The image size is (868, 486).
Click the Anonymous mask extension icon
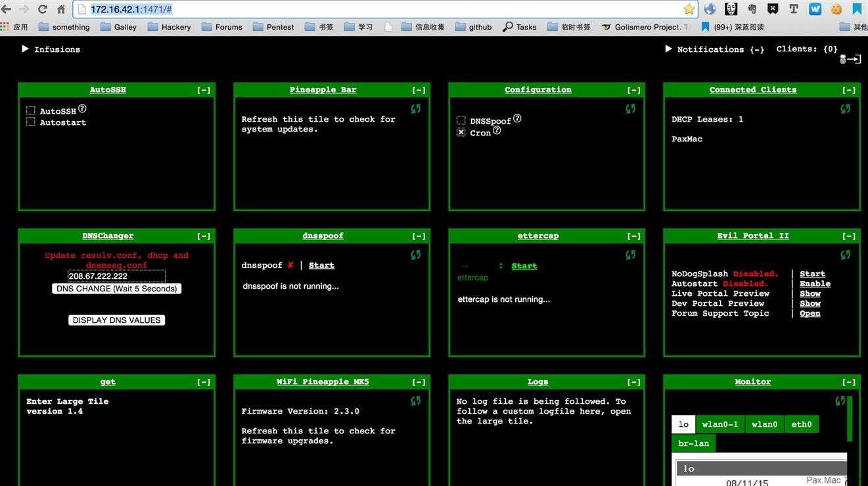[x=731, y=9]
